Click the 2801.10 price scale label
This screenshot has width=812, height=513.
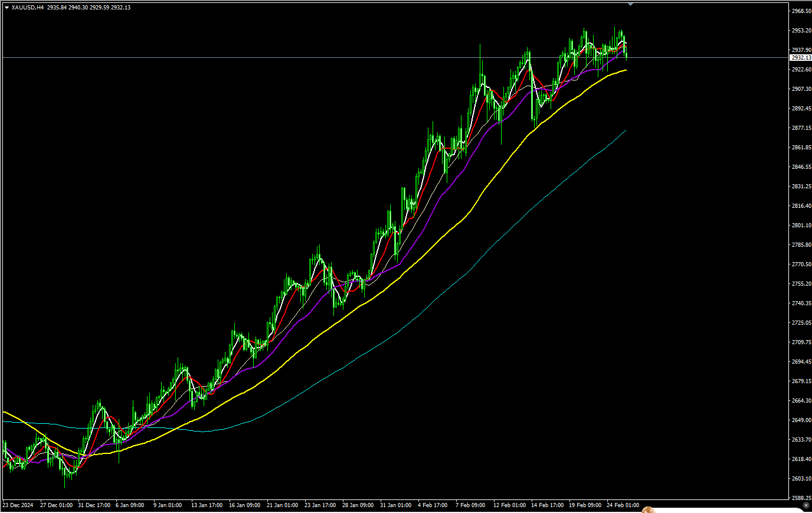[x=801, y=226]
